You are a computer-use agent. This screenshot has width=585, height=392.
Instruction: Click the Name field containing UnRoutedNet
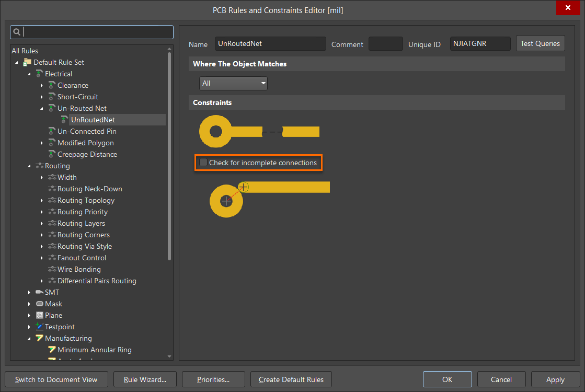pyautogui.click(x=270, y=43)
